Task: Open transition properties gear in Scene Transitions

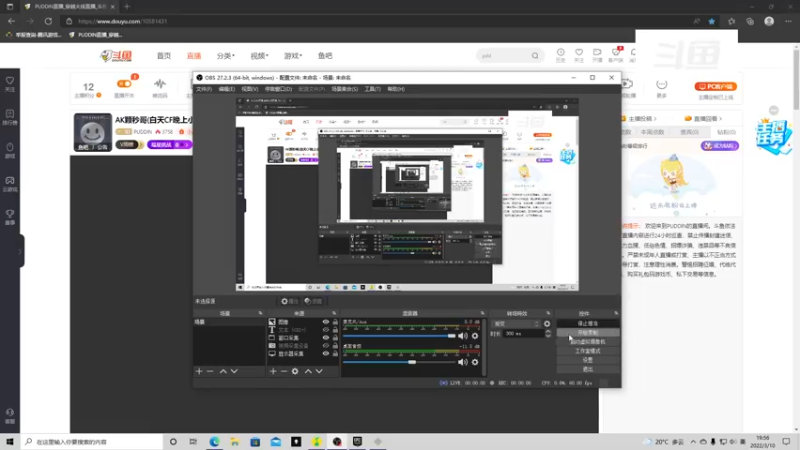Action: (547, 324)
